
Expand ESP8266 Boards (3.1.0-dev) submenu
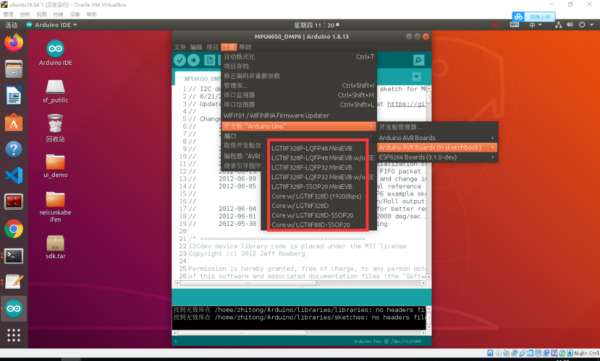coord(437,157)
